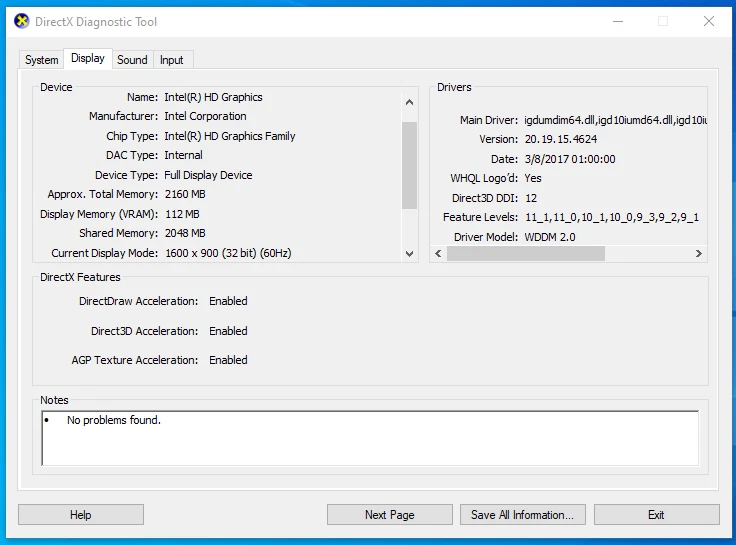Click the VRAM value '112 MB'

point(182,214)
